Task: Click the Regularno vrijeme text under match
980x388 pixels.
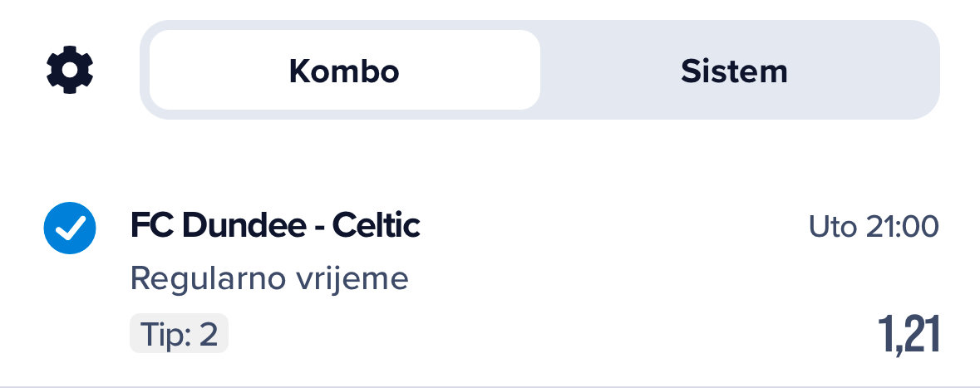Action: coord(269,278)
